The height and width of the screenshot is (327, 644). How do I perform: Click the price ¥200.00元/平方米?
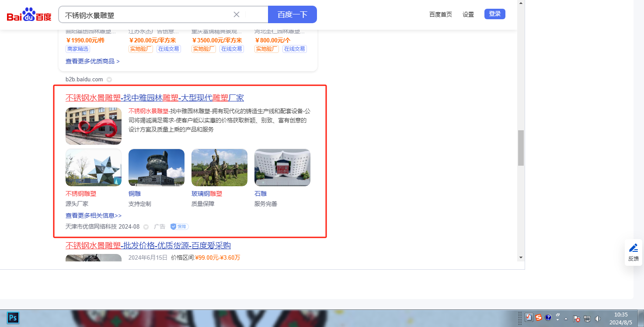152,40
